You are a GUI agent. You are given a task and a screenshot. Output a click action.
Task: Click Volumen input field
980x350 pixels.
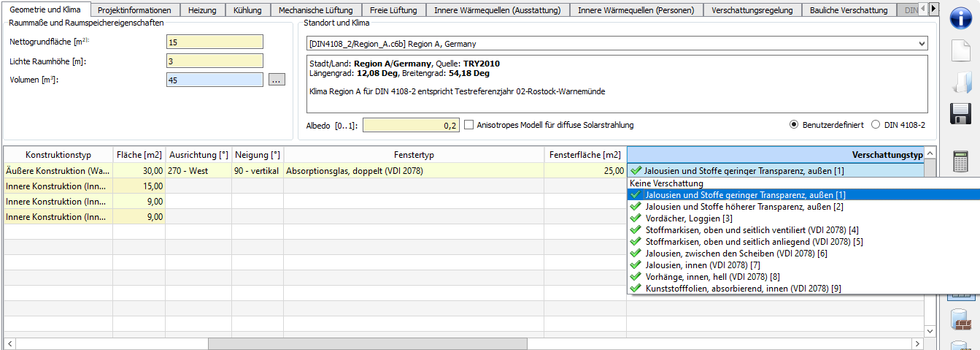tap(215, 80)
